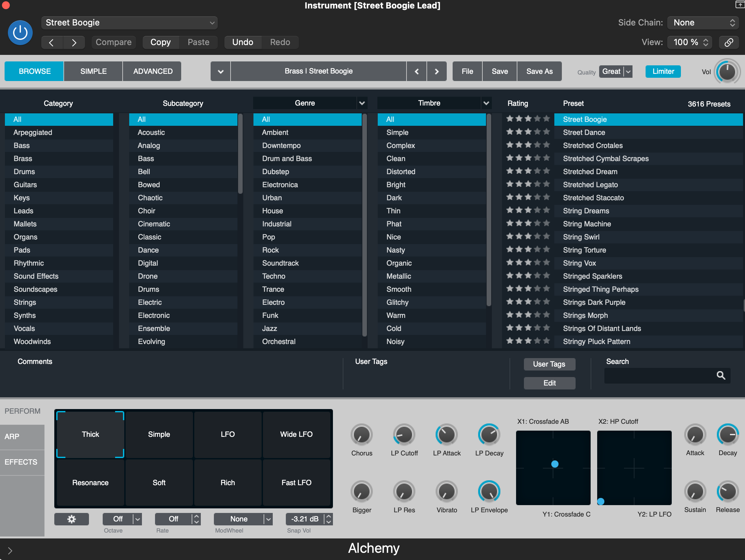The height and width of the screenshot is (560, 745).
Task: Select the Stretched Dream preset
Action: click(590, 172)
